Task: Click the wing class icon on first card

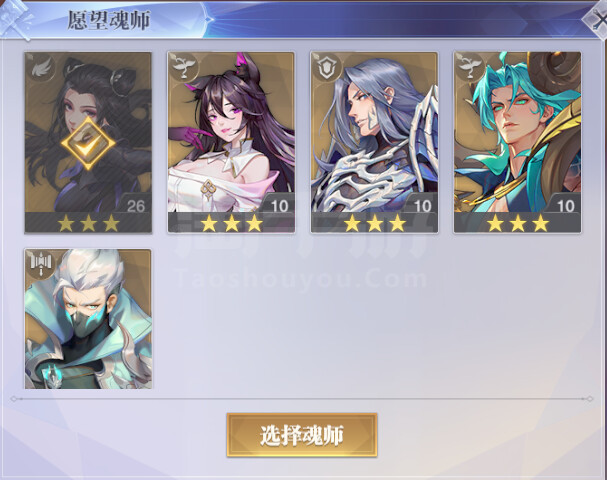Action: [x=41, y=69]
